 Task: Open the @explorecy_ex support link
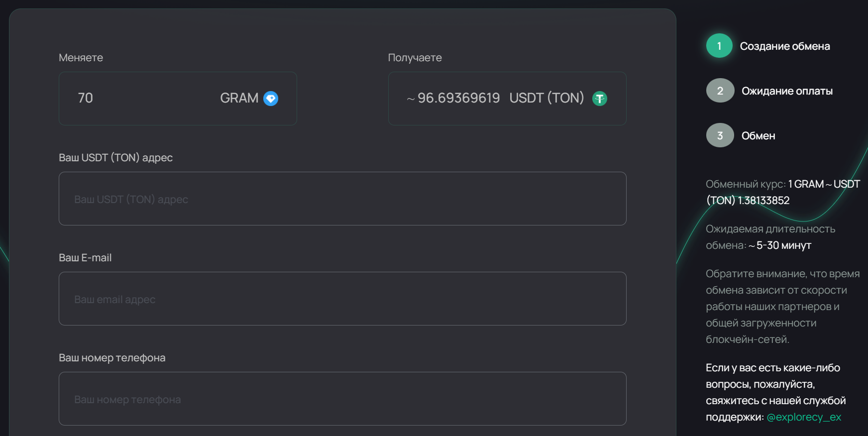pos(804,417)
